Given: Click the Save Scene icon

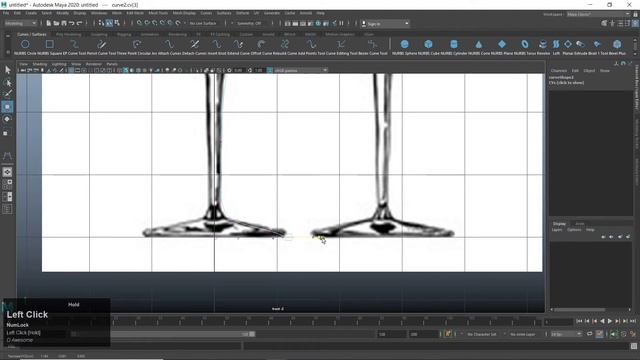Looking at the screenshot, I should pyautogui.click(x=64, y=23).
